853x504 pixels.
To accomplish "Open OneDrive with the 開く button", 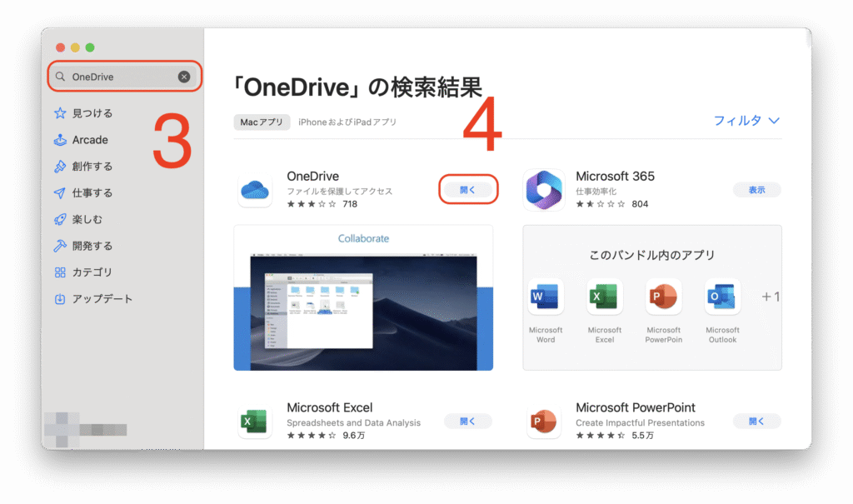I will pos(468,189).
